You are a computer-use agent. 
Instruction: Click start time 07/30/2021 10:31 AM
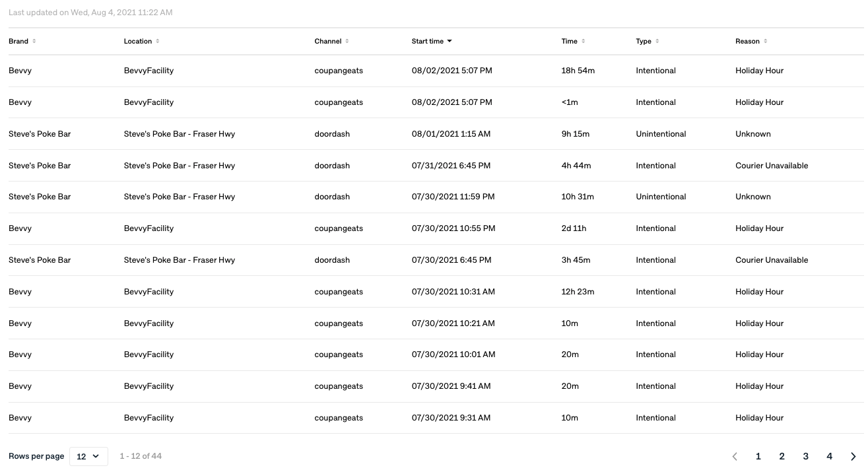point(453,292)
